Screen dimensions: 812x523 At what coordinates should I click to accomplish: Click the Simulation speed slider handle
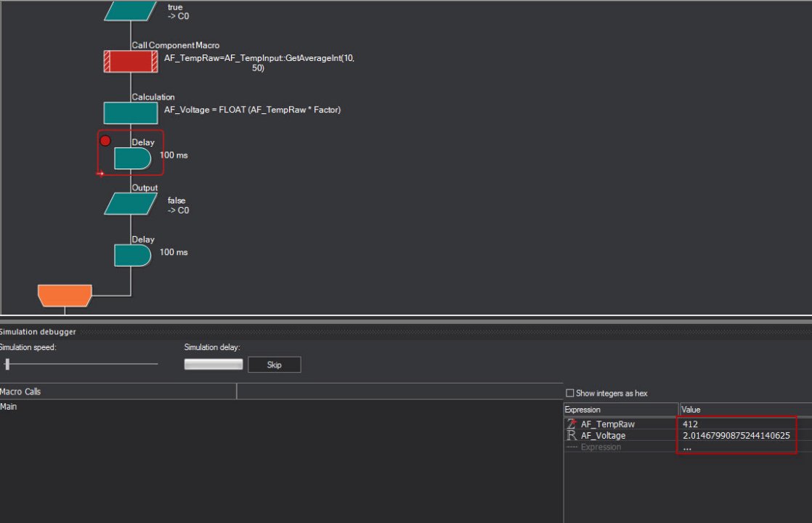[7, 364]
